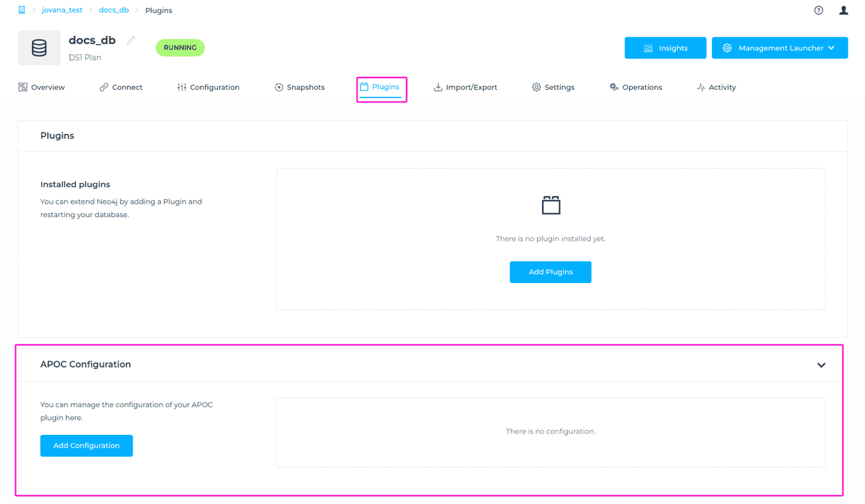Open the Snapshots tab
This screenshot has width=865, height=504.
coord(299,87)
